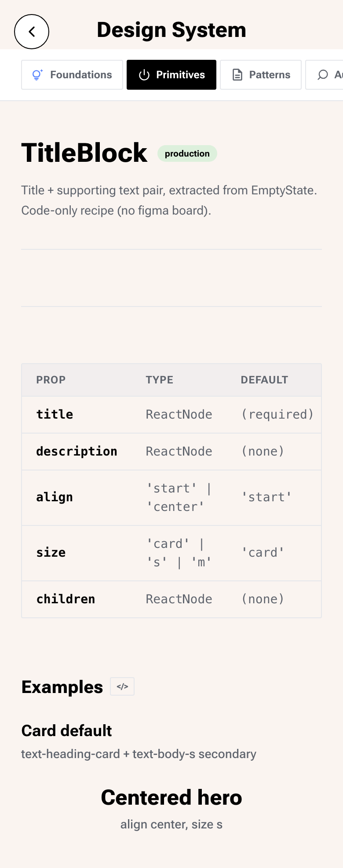
Task: Select the Primitives tab
Action: (171, 75)
